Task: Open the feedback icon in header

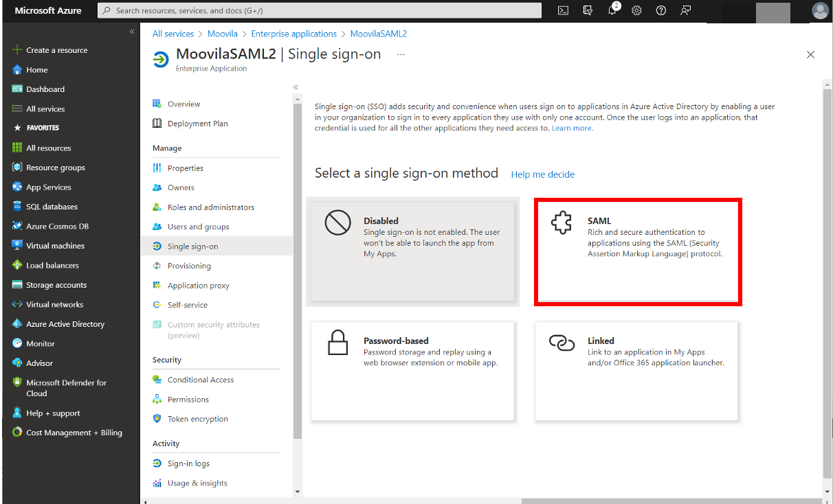Action: click(x=685, y=10)
